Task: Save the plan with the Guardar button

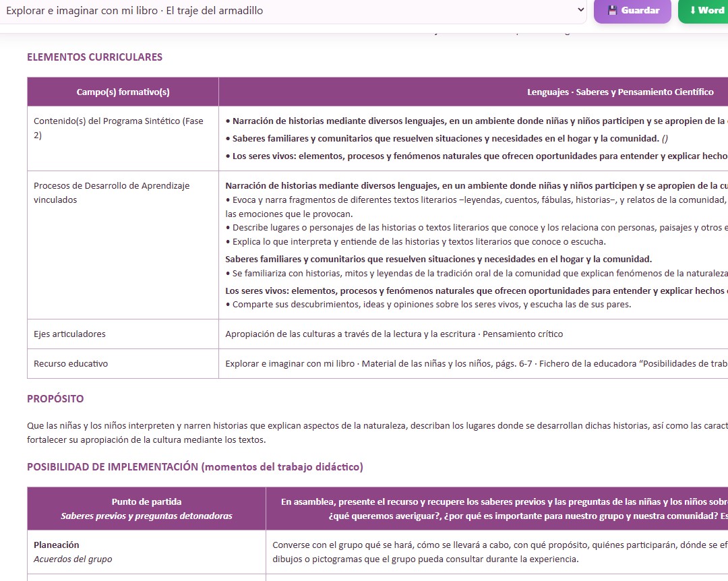Action: click(632, 11)
